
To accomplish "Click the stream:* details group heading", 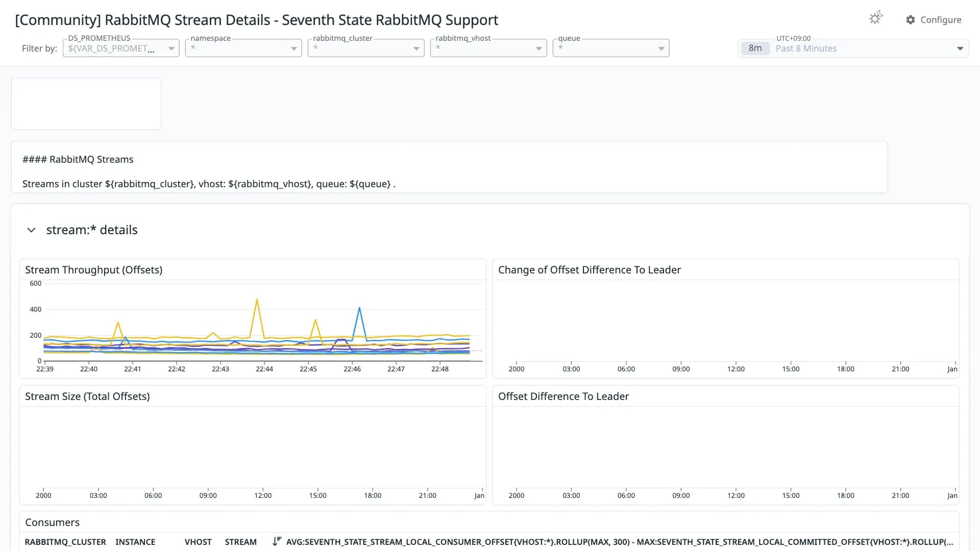I will coord(92,230).
